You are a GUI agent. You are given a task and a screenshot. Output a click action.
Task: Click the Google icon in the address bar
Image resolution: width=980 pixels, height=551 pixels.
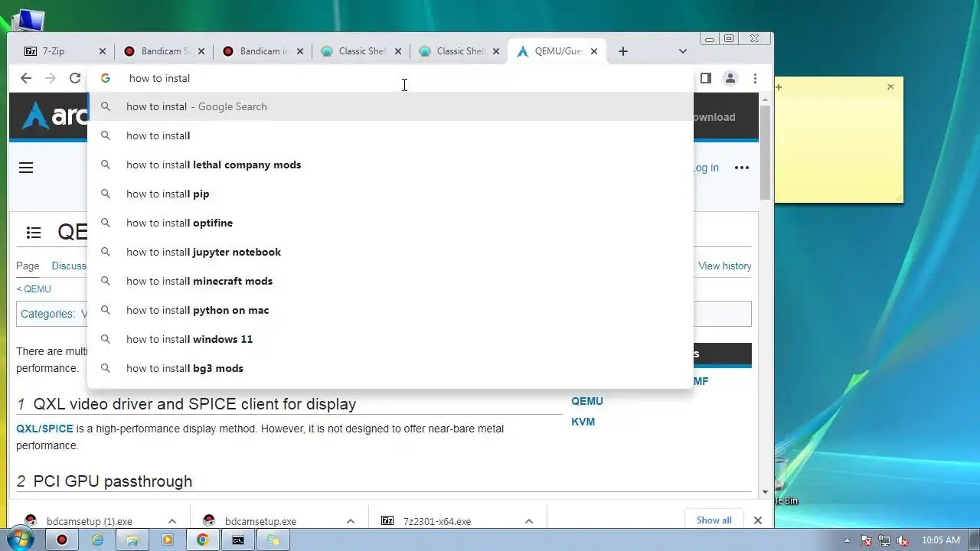[x=106, y=78]
